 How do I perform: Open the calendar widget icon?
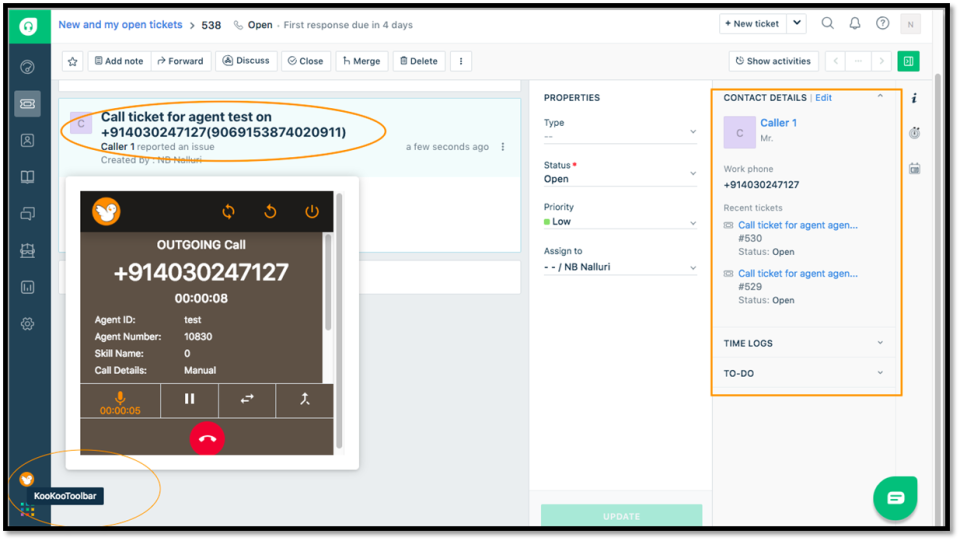tap(914, 168)
